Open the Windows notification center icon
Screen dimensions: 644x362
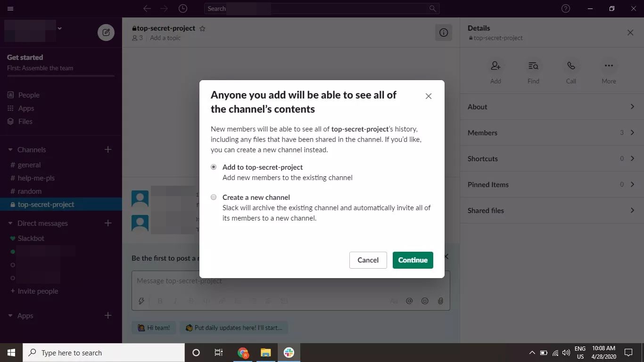coord(628,353)
